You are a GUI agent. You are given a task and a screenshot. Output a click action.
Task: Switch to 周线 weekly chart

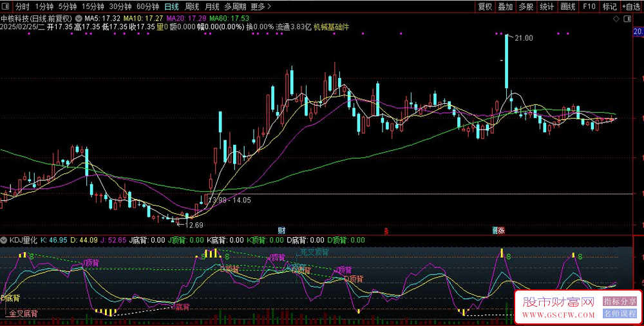pos(192,6)
